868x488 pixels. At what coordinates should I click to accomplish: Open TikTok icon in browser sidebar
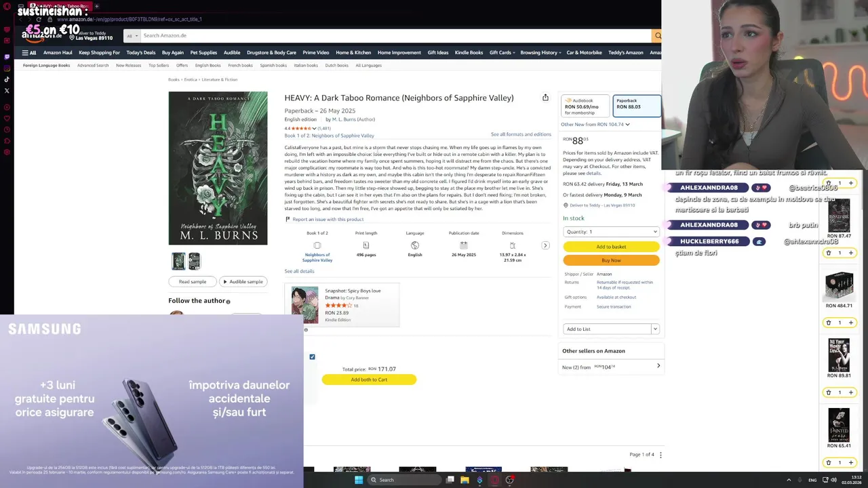pos(7,79)
